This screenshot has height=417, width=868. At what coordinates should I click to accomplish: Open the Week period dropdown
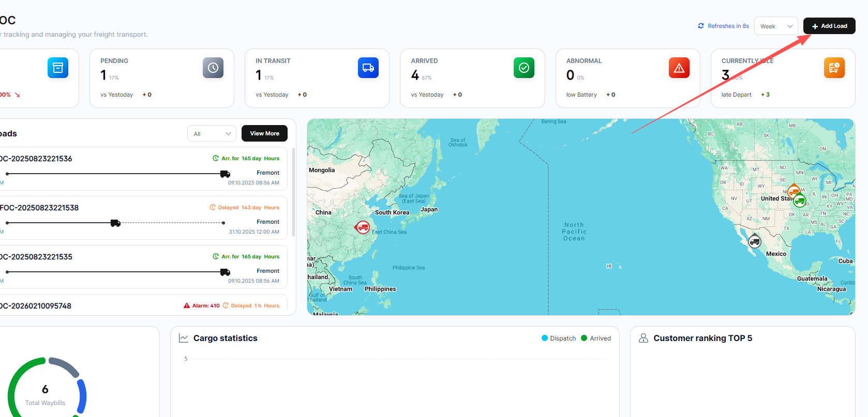(776, 26)
